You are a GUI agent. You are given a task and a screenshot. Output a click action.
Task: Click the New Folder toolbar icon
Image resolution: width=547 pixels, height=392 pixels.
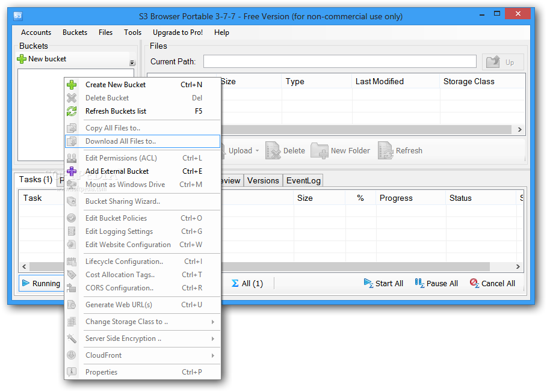click(320, 150)
